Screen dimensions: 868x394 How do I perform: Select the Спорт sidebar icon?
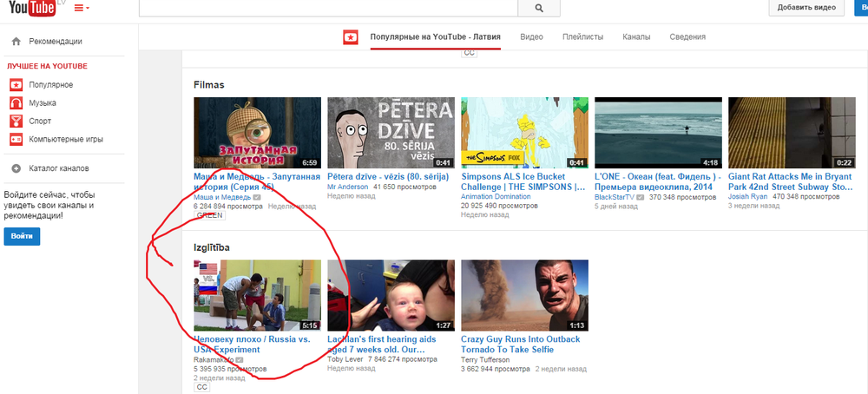(x=16, y=121)
